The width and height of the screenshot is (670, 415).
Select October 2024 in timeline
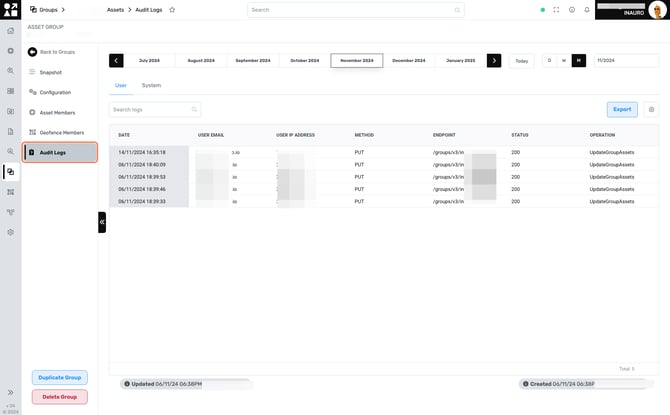click(x=305, y=61)
